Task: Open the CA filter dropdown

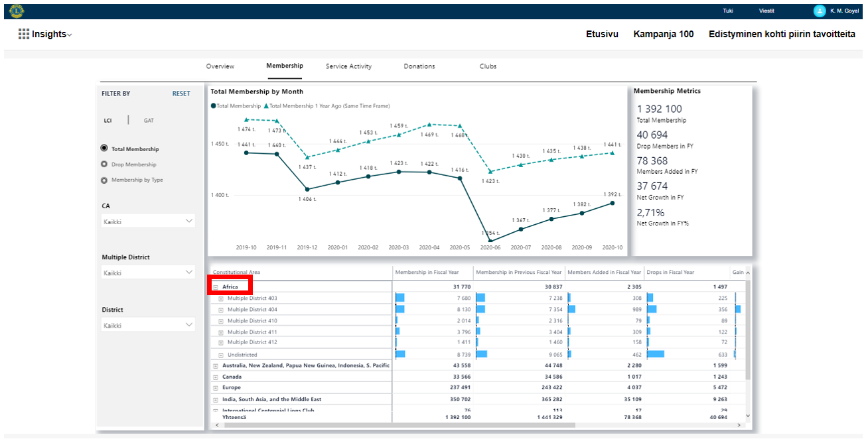Action: coord(148,222)
